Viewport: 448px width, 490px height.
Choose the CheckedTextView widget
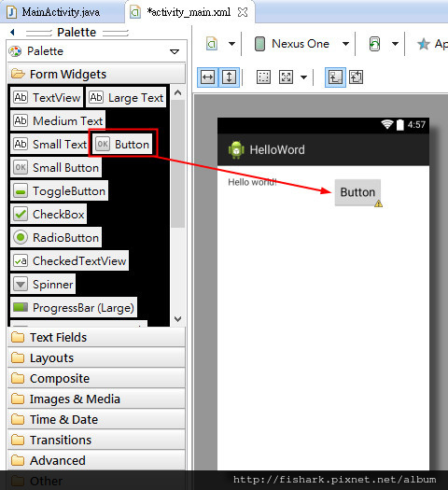(x=70, y=260)
